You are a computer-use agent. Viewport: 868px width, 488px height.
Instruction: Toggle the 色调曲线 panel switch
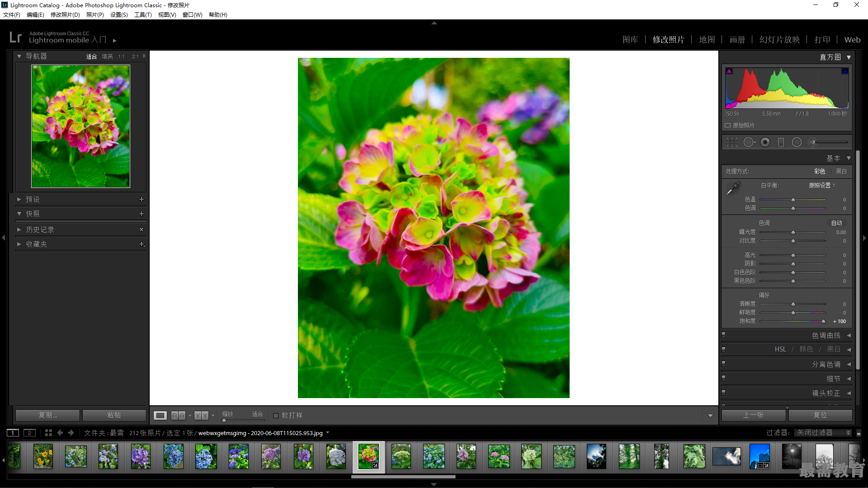pyautogui.click(x=723, y=335)
